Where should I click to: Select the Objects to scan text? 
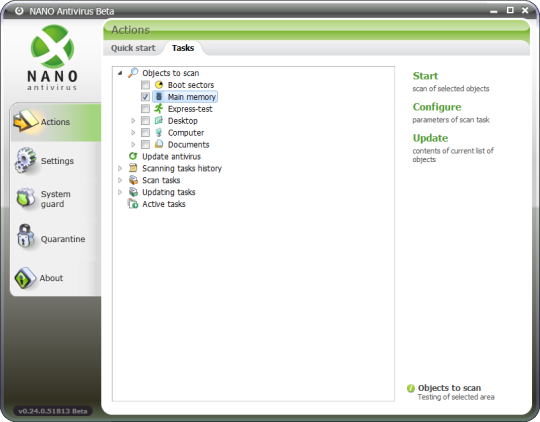(x=170, y=73)
